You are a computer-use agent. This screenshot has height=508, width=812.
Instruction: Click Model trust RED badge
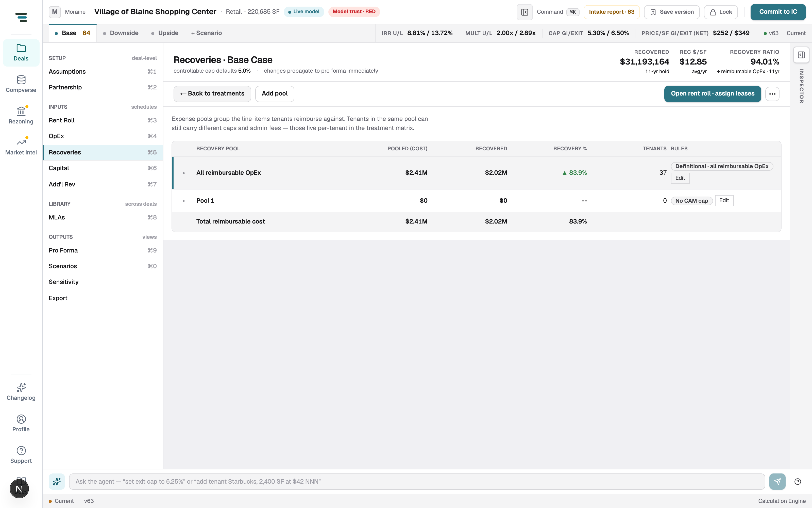coord(354,12)
